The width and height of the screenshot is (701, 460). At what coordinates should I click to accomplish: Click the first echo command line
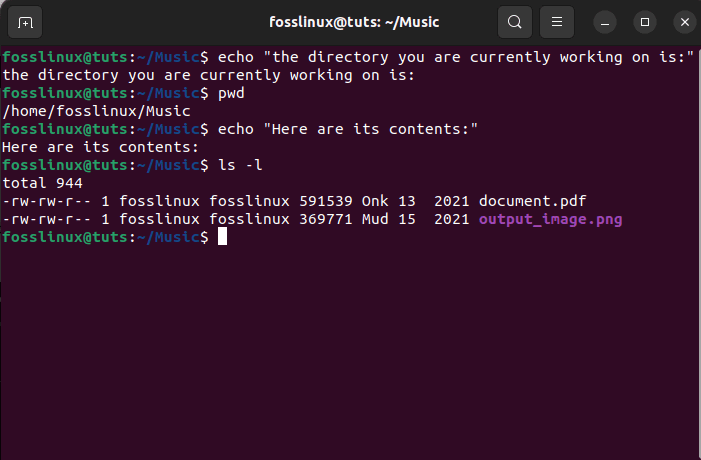455,57
